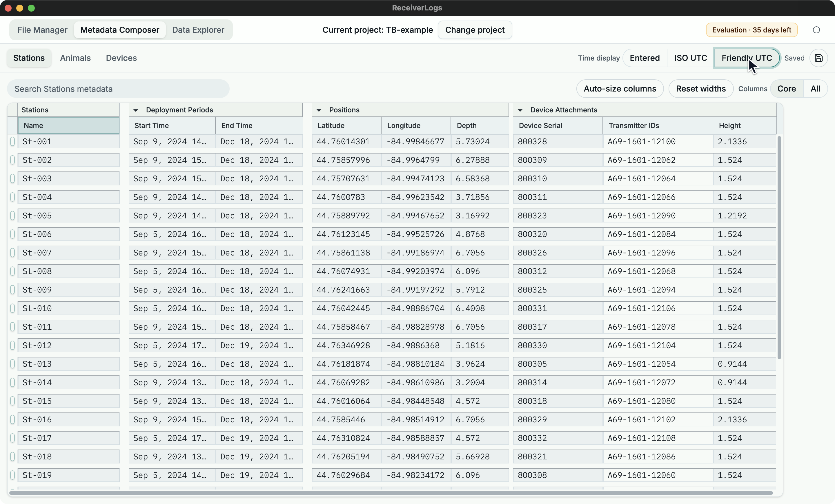Select the St-012 name cell
Viewport: 835px width, 504px height.
[x=68, y=345]
